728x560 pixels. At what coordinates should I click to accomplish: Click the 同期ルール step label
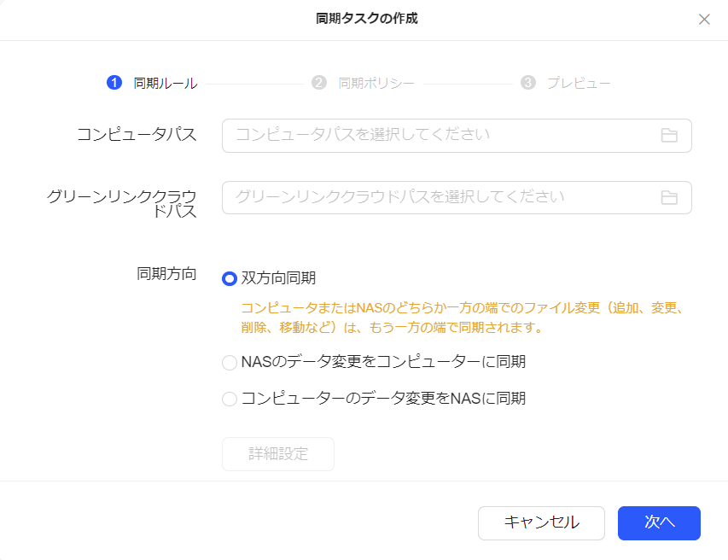pos(166,83)
